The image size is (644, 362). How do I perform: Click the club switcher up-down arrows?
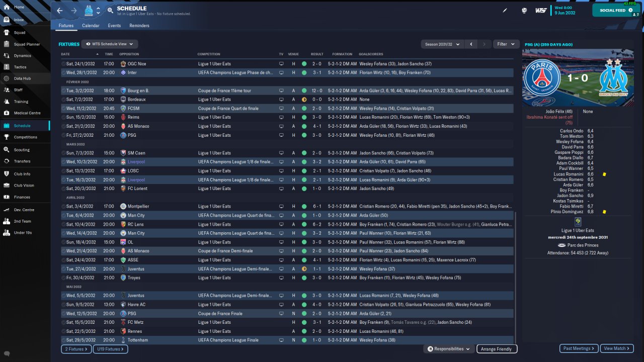click(98, 11)
